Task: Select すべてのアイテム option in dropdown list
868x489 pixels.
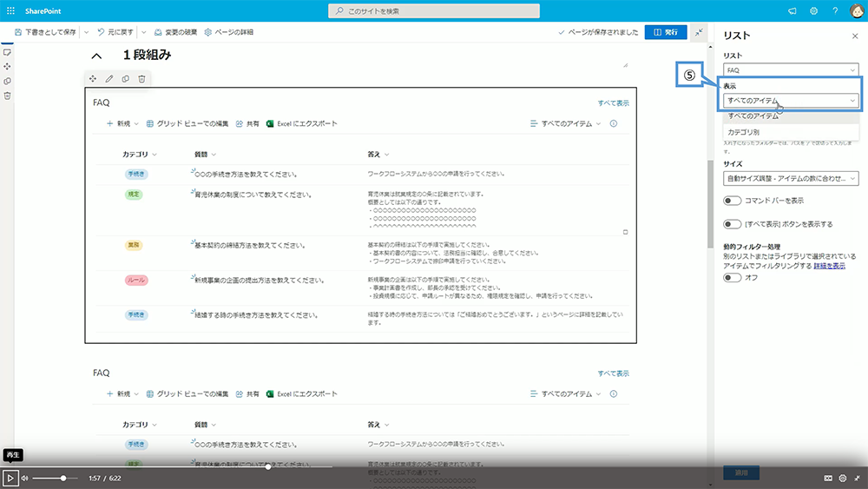Action: click(791, 116)
